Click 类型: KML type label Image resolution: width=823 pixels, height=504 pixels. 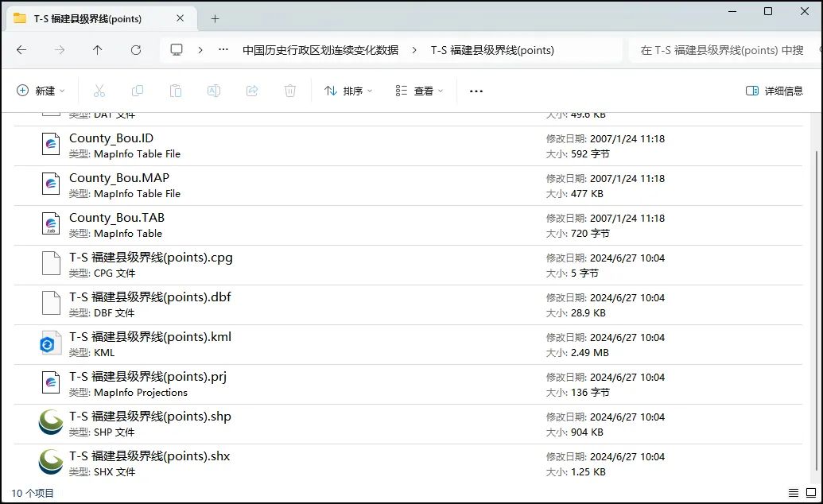(x=92, y=353)
